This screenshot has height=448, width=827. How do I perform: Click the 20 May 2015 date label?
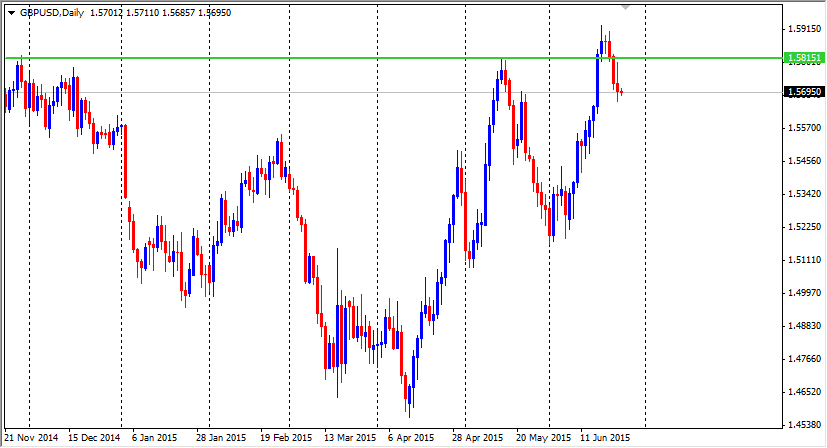[x=543, y=438]
